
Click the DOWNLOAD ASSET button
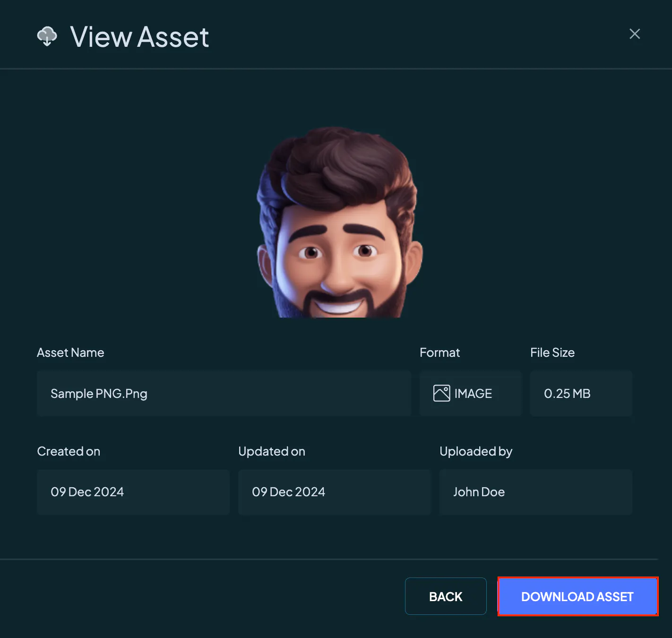577,596
